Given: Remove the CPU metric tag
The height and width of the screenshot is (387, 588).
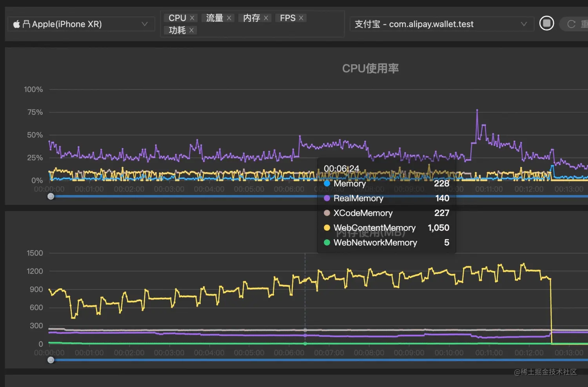Looking at the screenshot, I should point(192,18).
